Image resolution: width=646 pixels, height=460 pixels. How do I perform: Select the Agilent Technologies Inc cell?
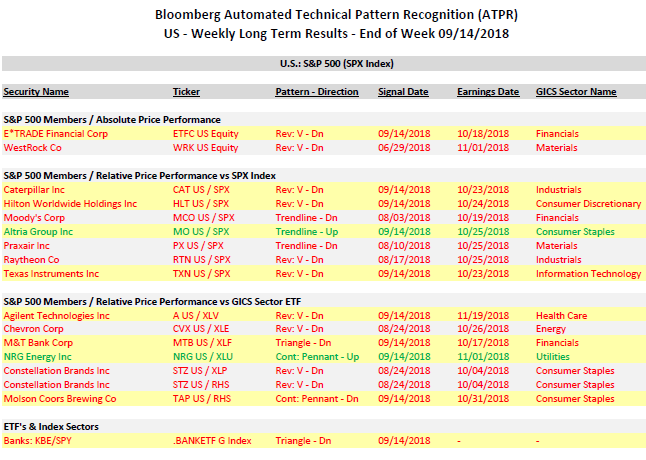pos(56,316)
